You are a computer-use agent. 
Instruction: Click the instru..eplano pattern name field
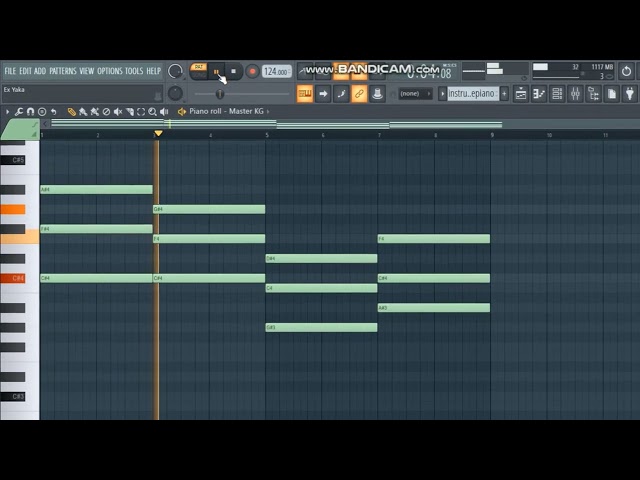point(473,94)
